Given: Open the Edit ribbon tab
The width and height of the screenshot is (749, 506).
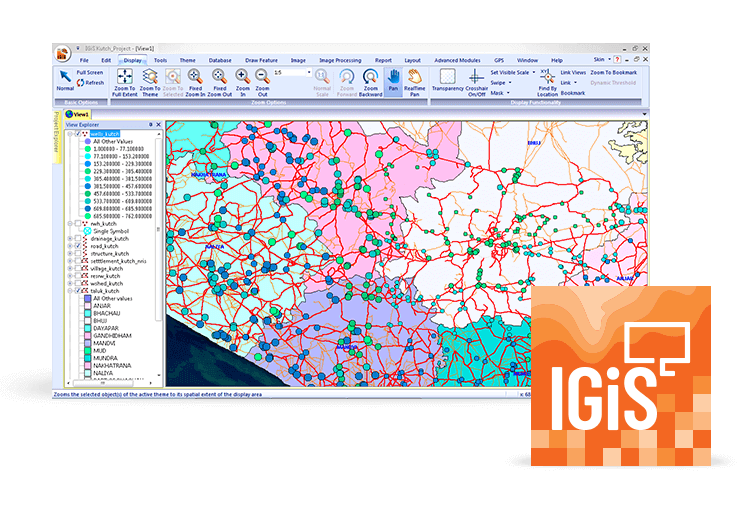Looking at the screenshot, I should pos(106,60).
